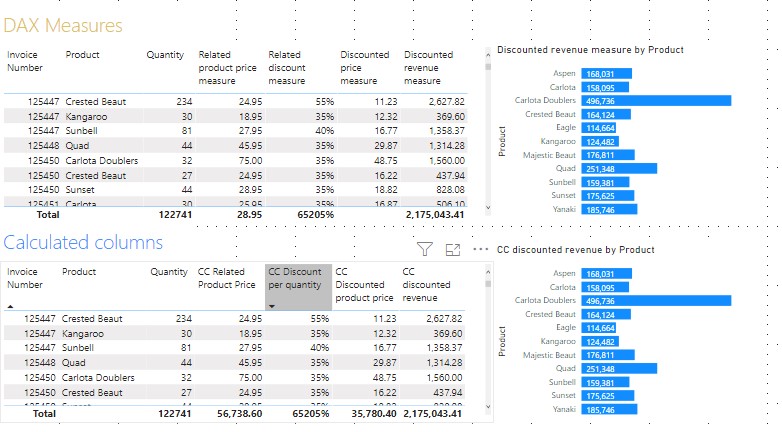Click scroll-down arrow of DAX Measures table
Image resolution: width=782 pixels, height=432 pixels.
coord(488,208)
